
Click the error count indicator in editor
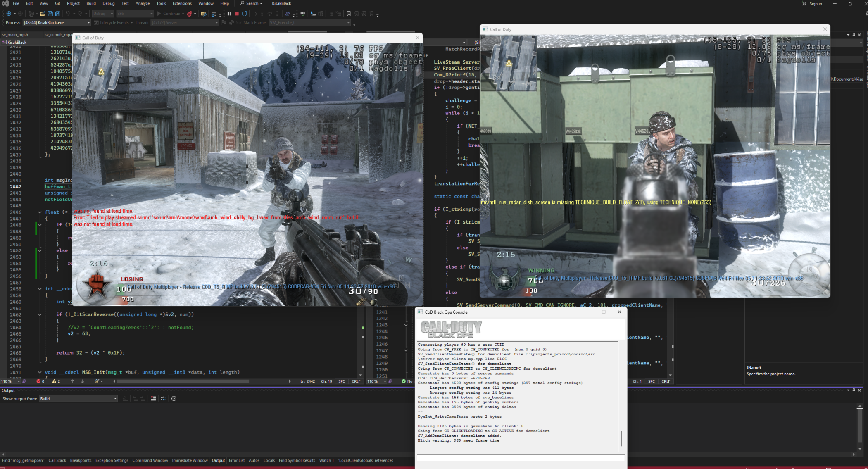pos(40,381)
